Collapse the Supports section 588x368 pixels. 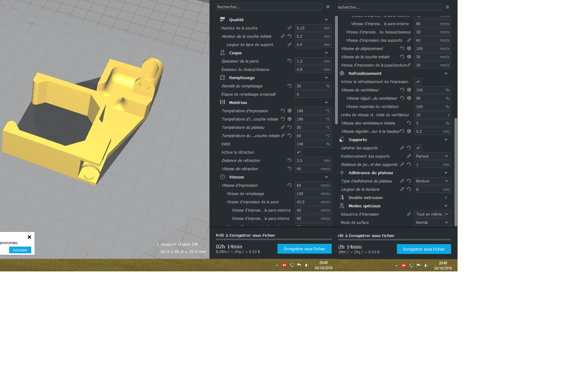tap(446, 140)
